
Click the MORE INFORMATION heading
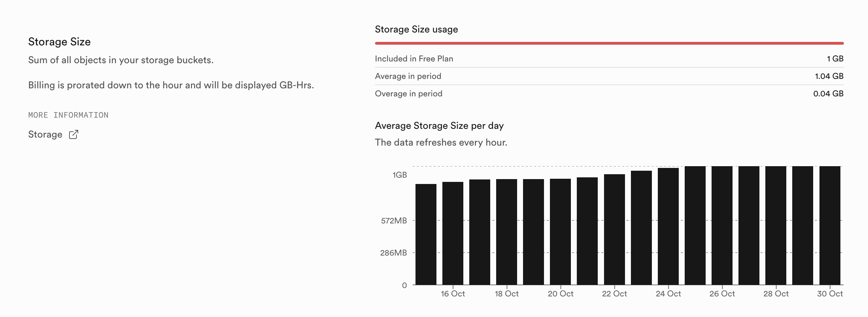[68, 115]
